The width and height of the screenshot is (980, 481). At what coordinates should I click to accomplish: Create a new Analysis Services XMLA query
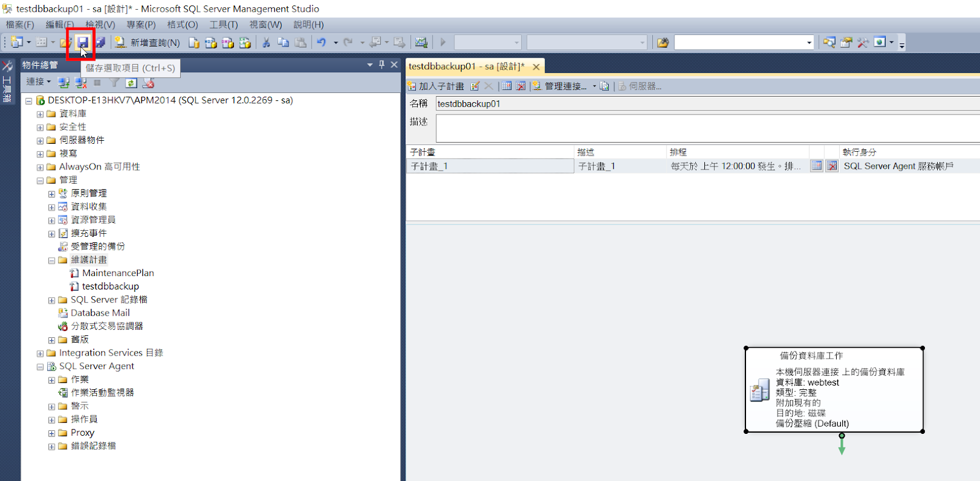point(245,42)
